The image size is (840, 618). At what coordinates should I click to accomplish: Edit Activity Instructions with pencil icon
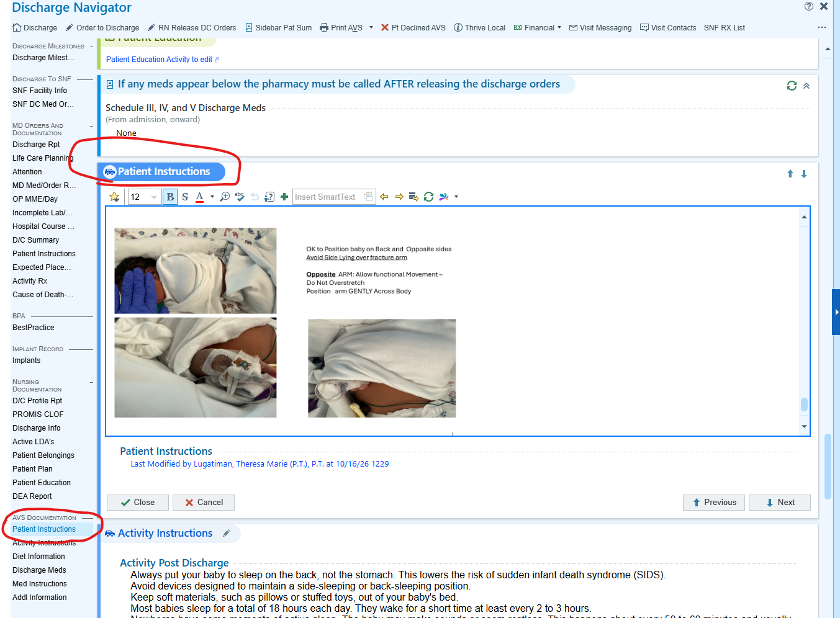227,533
